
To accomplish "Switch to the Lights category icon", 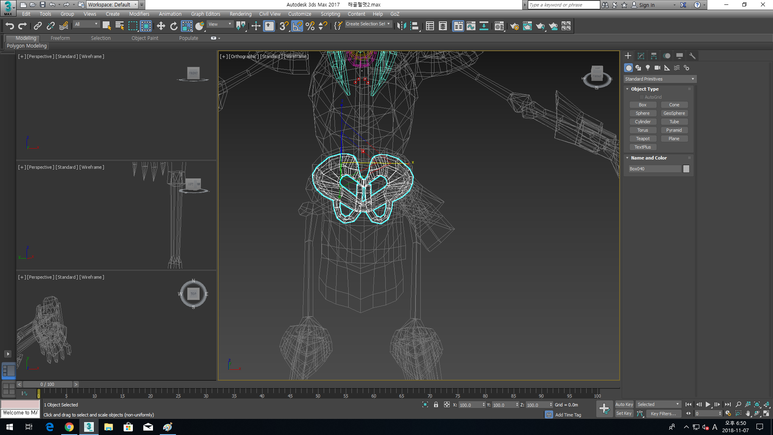I will 648,68.
